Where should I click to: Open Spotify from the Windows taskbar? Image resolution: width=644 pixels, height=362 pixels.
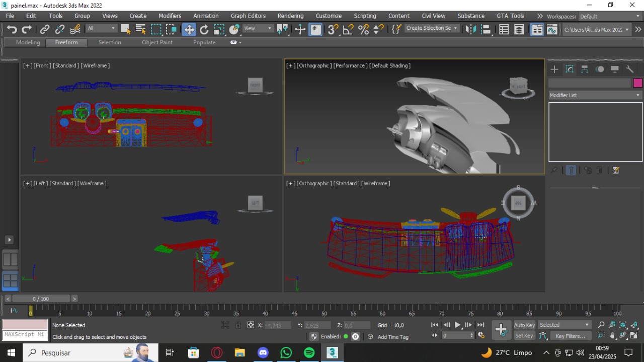[309, 352]
